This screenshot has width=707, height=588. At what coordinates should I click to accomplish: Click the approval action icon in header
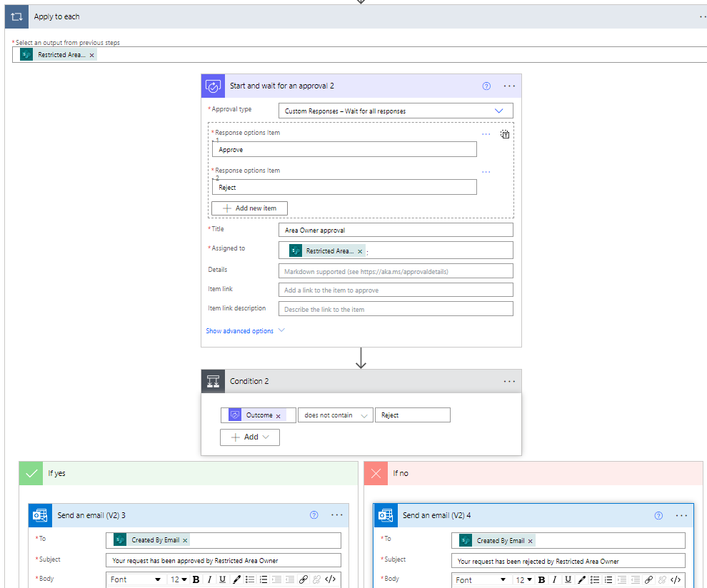click(x=213, y=86)
